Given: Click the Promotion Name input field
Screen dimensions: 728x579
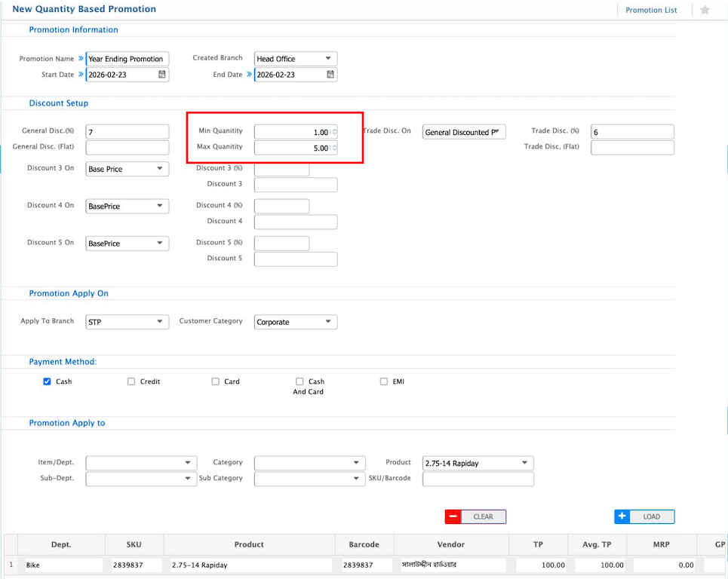Looking at the screenshot, I should (x=127, y=59).
